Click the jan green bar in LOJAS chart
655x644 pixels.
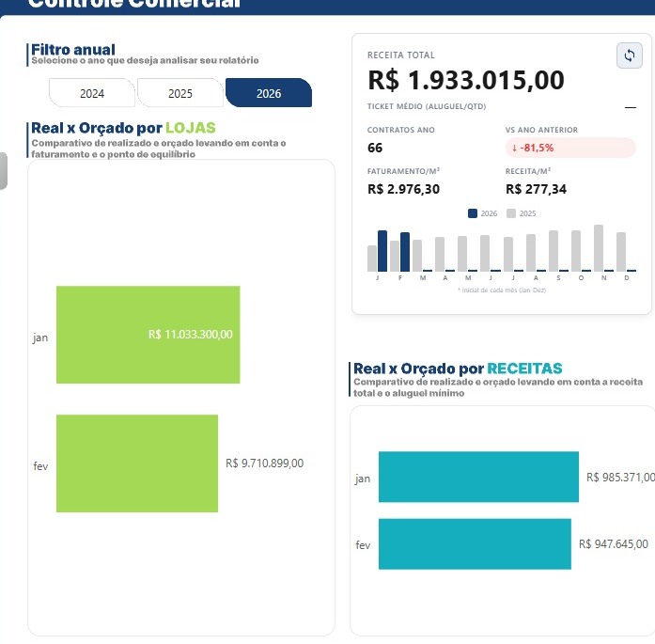[x=148, y=335]
